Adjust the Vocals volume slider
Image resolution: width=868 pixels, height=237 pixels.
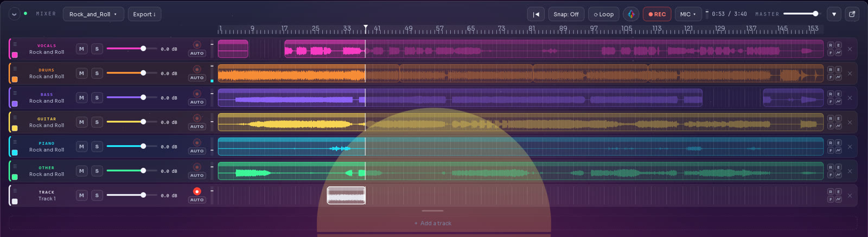coord(132,48)
